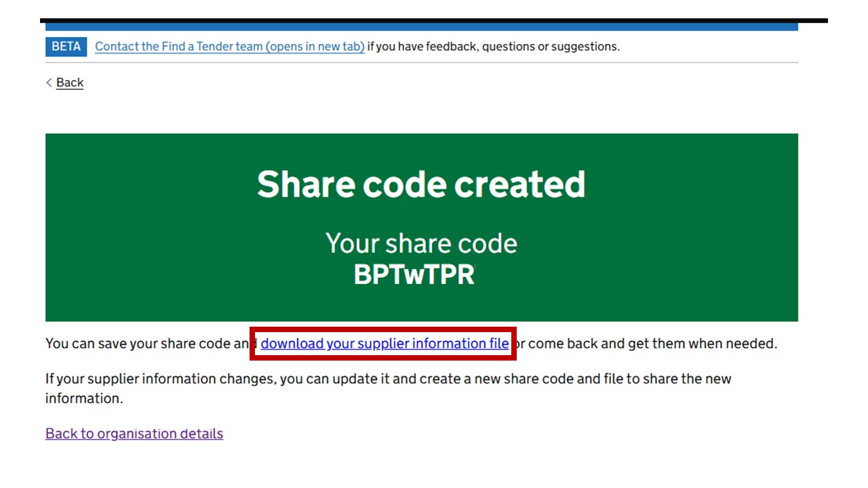
Task: Click the black line above the page
Action: (434, 20)
